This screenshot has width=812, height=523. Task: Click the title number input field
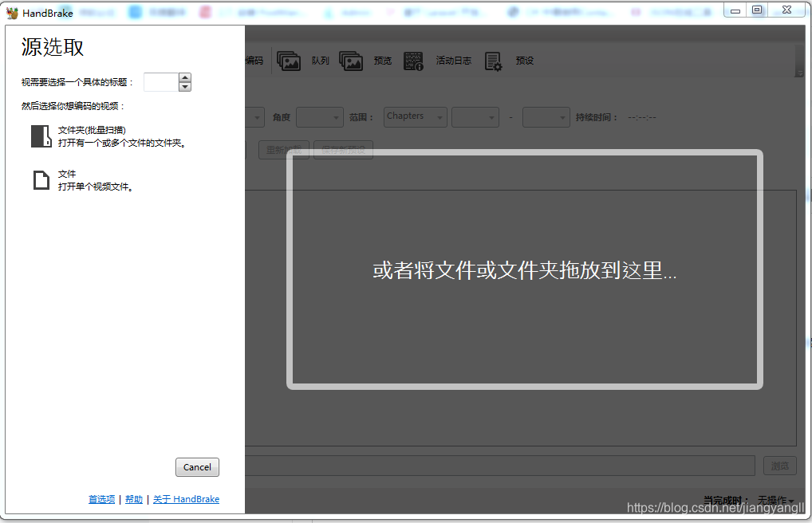click(161, 82)
